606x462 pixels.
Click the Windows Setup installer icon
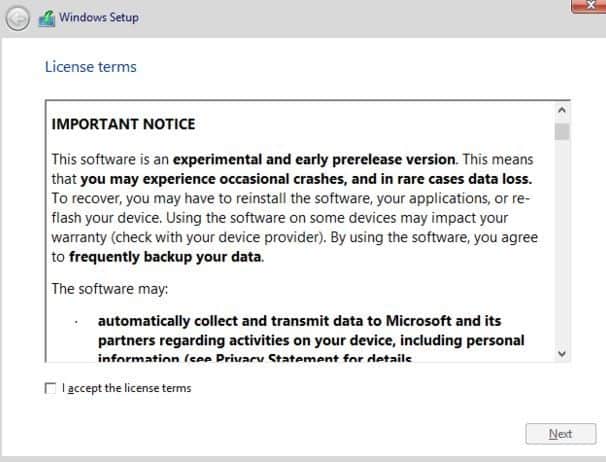47,18
